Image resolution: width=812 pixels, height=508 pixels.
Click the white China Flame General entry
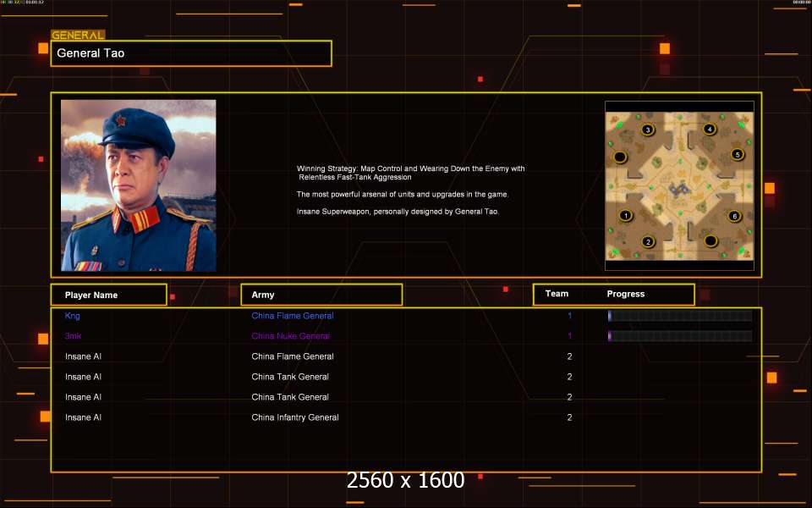pyautogui.click(x=293, y=356)
